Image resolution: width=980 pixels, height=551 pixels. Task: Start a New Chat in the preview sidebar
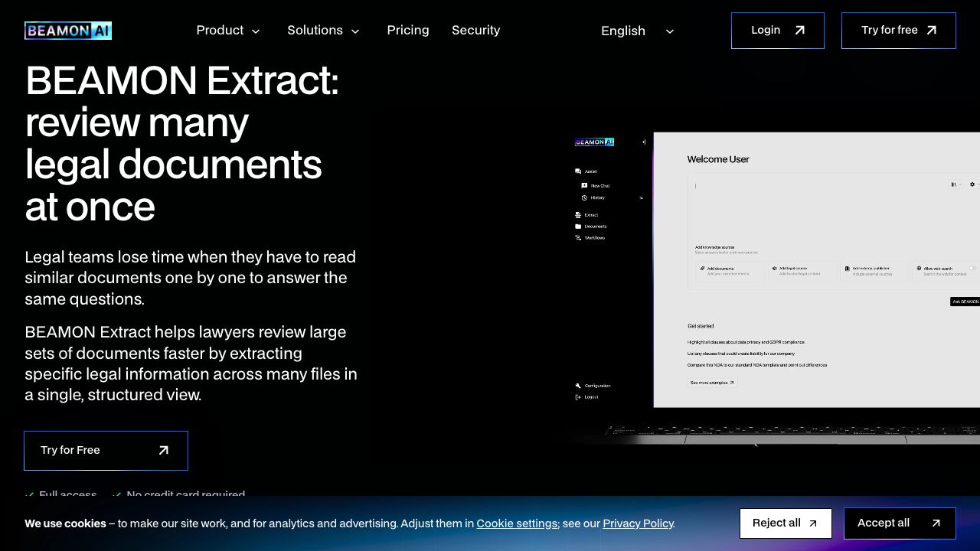(596, 186)
